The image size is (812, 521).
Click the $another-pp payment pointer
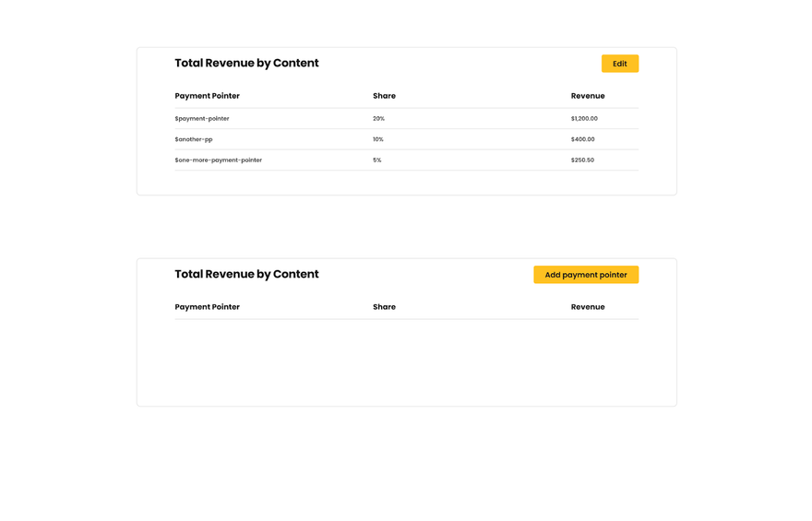194,139
